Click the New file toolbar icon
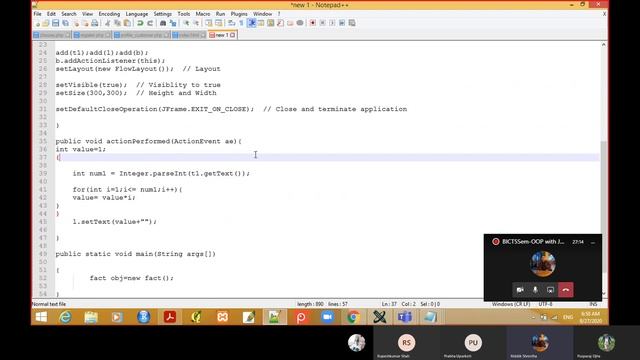Viewport: 640px width, 360px height. (38, 23)
